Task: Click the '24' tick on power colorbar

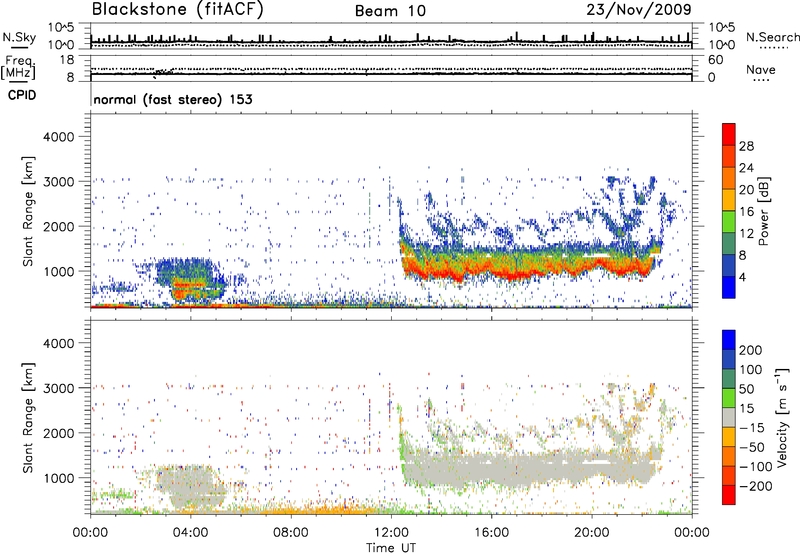Action: click(746, 168)
